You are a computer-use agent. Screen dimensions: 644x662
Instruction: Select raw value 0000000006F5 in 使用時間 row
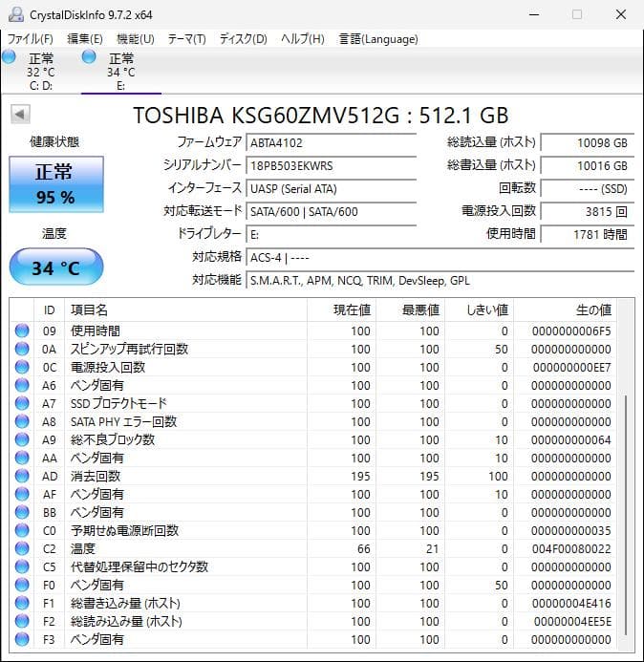571,331
